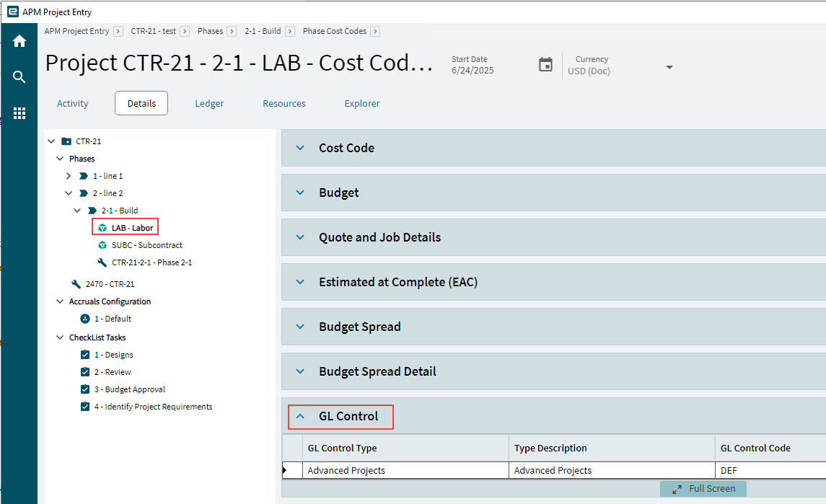Collapse the CheckList Tasks node
Image resolution: width=826 pixels, height=504 pixels.
click(x=60, y=337)
